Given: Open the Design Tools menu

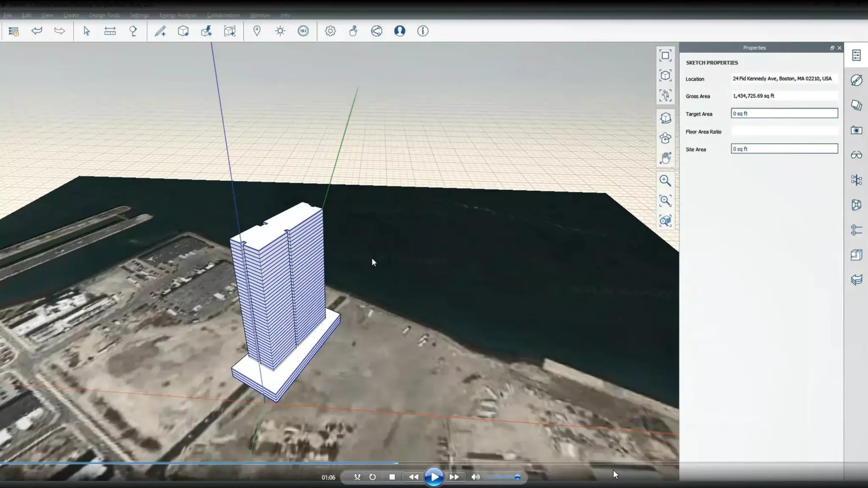Looking at the screenshot, I should tap(104, 15).
